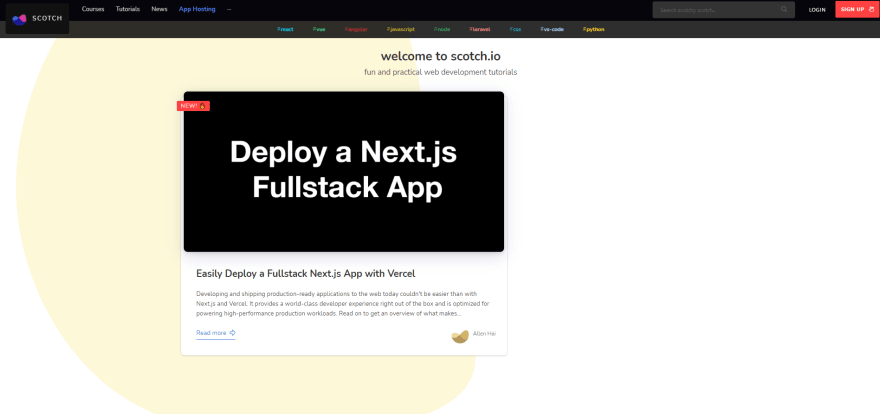Viewport: 880px width, 414px height.
Task: Select the #react tag
Action: (285, 29)
